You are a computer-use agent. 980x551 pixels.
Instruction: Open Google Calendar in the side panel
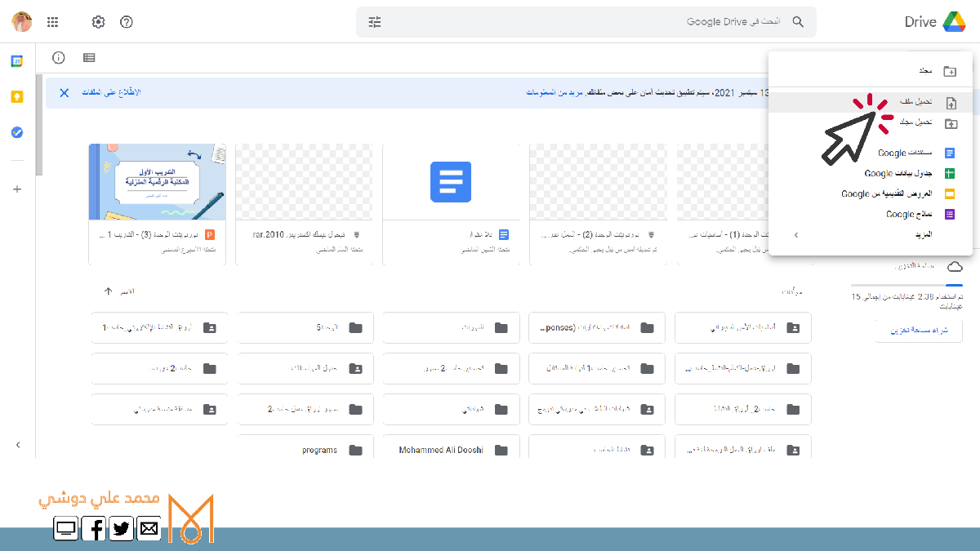pyautogui.click(x=17, y=61)
